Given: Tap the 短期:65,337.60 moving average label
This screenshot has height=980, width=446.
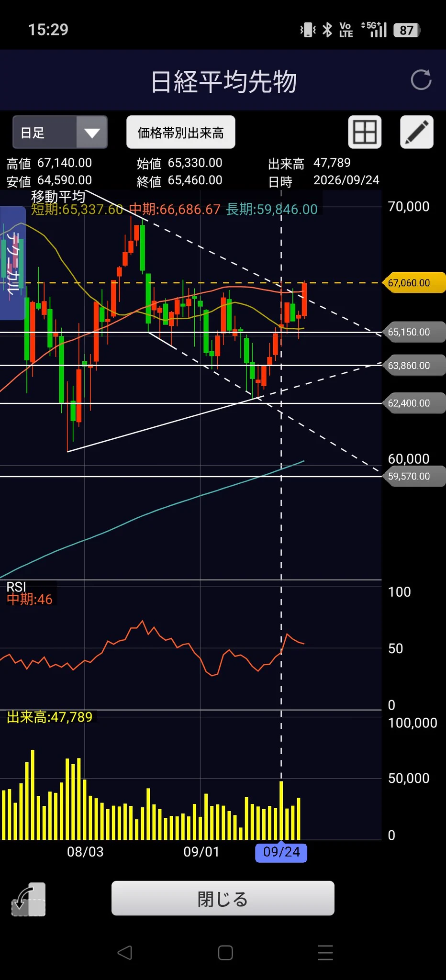Looking at the screenshot, I should (x=77, y=210).
